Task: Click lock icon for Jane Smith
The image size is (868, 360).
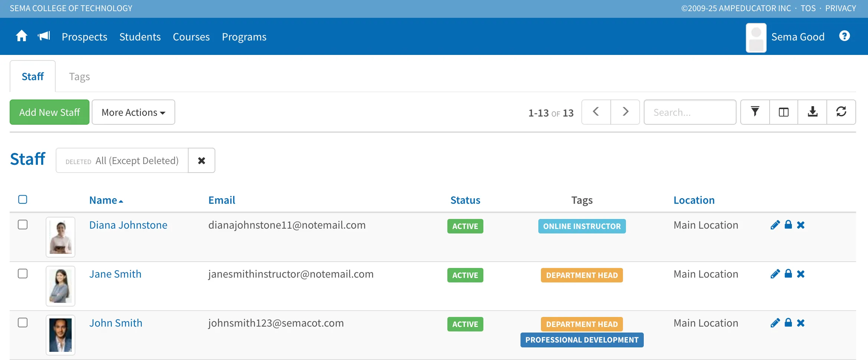Action: 788,274
